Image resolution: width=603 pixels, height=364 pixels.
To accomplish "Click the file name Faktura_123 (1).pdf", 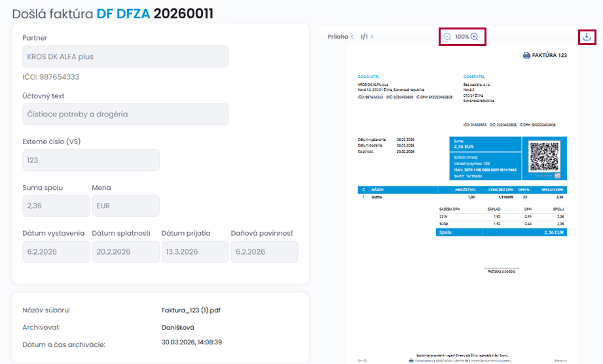I will coord(194,310).
